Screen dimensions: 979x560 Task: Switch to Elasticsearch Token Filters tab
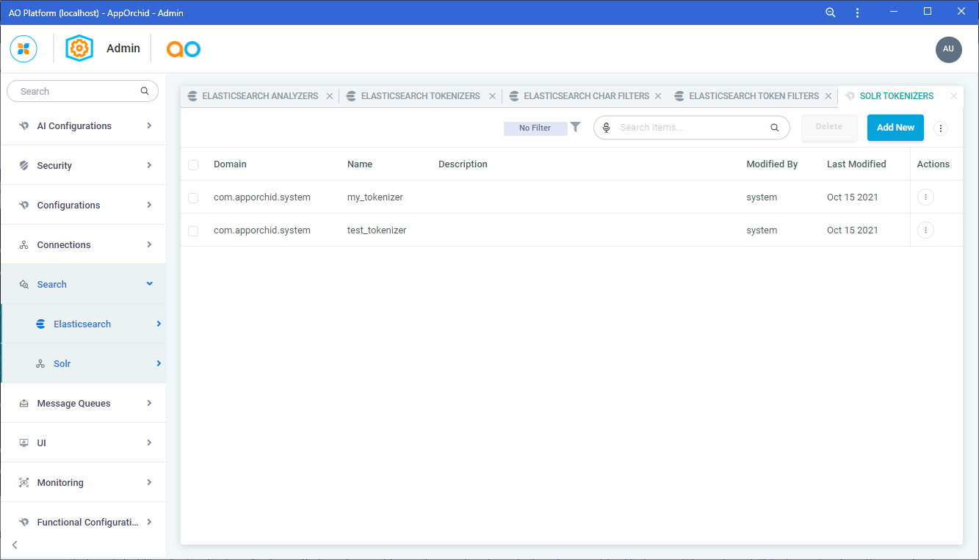[753, 96]
